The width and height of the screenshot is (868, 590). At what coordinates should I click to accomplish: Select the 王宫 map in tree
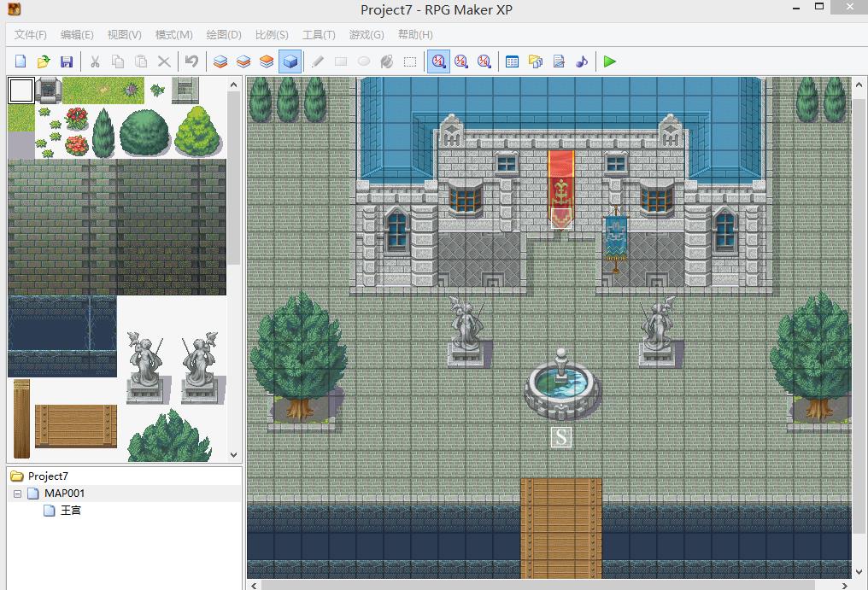coord(70,511)
